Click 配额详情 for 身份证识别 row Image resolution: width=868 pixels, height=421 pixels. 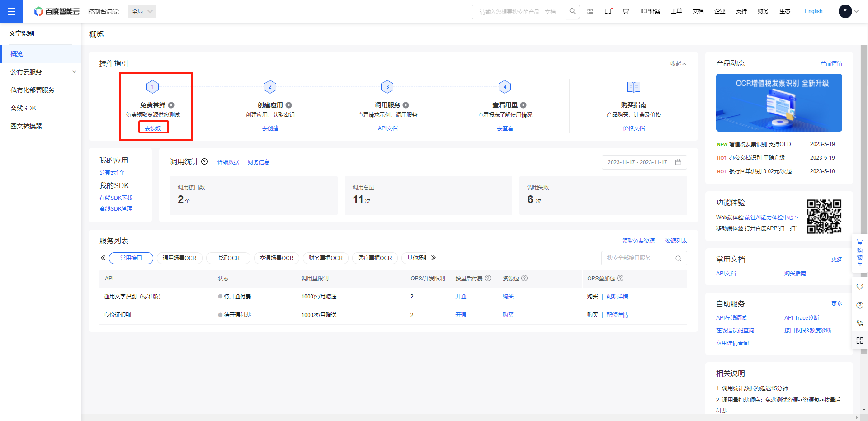pos(617,315)
